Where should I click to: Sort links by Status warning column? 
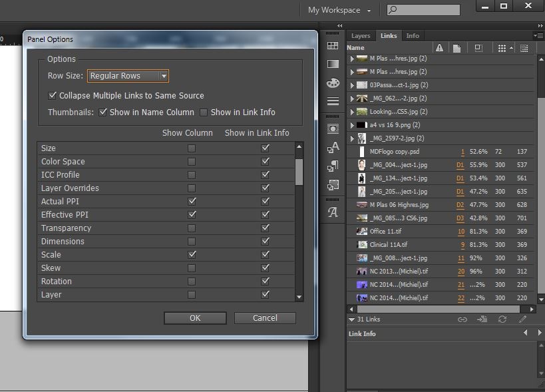click(x=439, y=48)
